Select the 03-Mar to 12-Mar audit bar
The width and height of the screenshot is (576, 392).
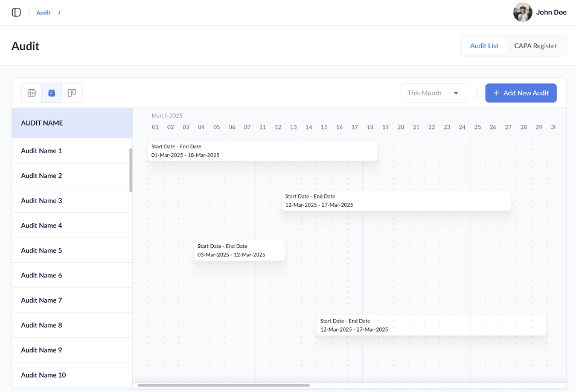(x=240, y=250)
